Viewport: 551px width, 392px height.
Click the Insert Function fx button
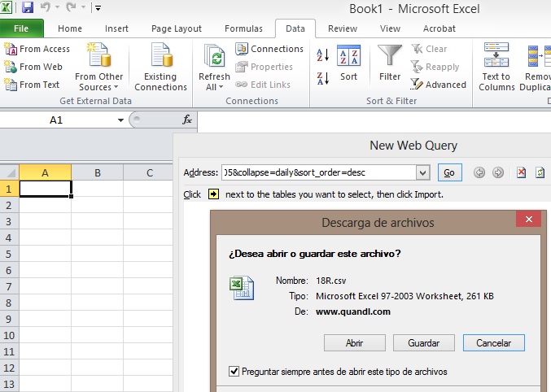pyautogui.click(x=187, y=120)
